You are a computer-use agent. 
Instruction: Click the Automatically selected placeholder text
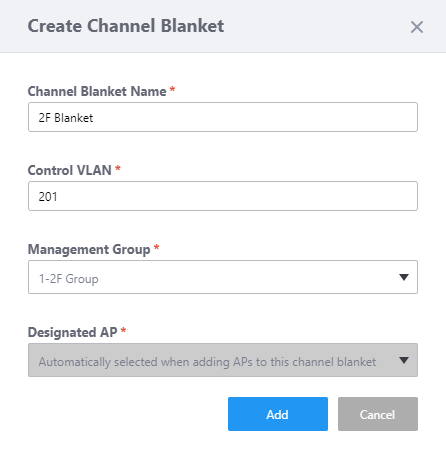(207, 362)
